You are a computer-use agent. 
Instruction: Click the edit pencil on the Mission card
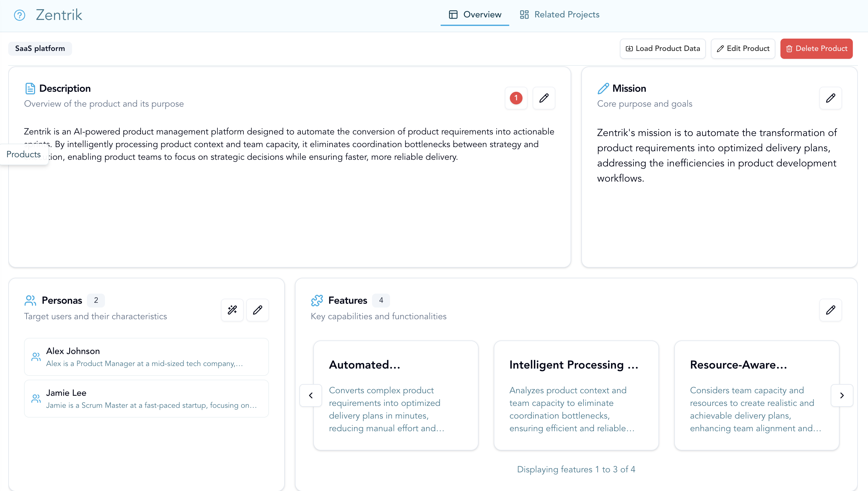831,98
